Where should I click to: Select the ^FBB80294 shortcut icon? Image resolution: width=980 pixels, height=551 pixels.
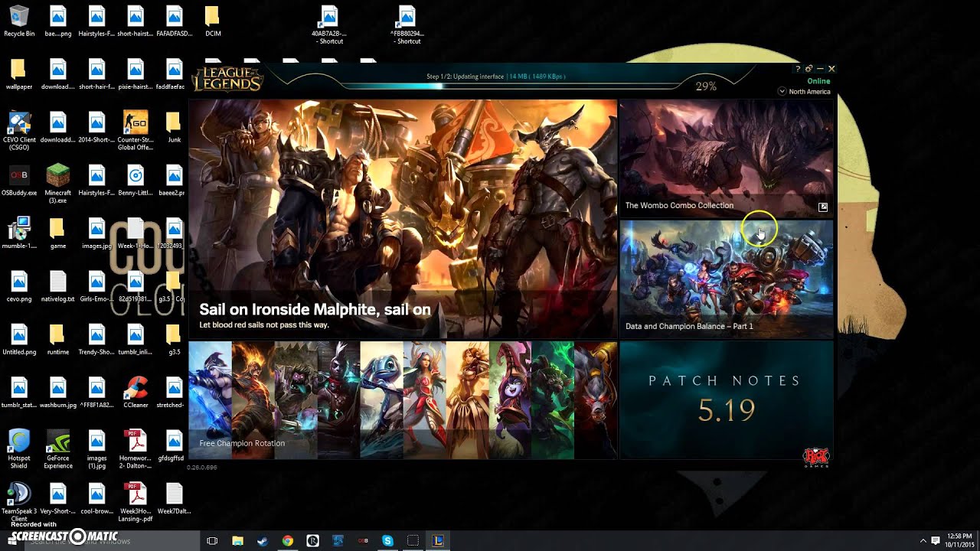coord(407,25)
